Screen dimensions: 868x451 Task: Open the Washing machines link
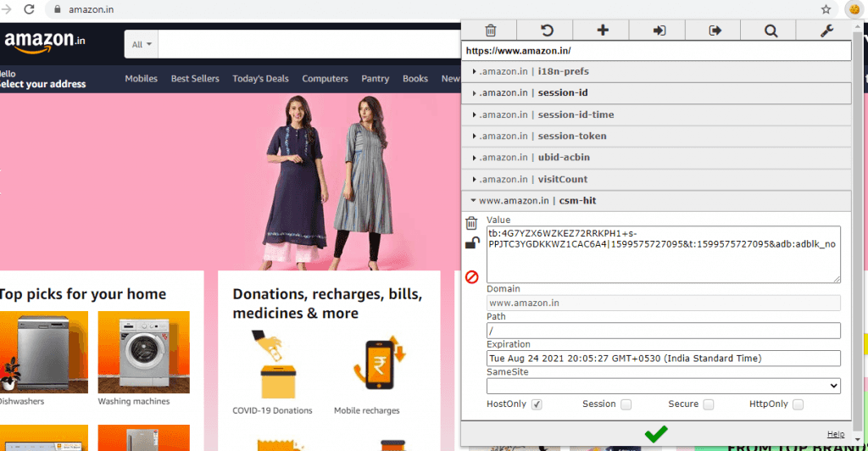coord(134,401)
